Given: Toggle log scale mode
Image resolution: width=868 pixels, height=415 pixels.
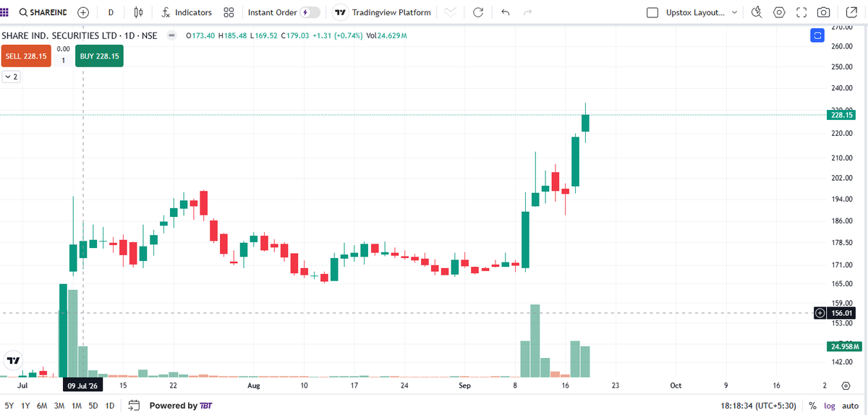Looking at the screenshot, I should pos(830,406).
